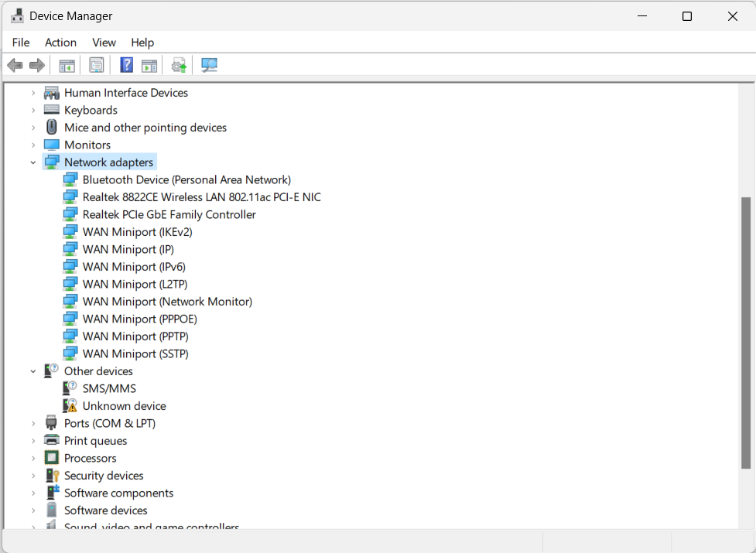Select Realtek 8822CE Wireless LAN adapter

[x=201, y=197]
